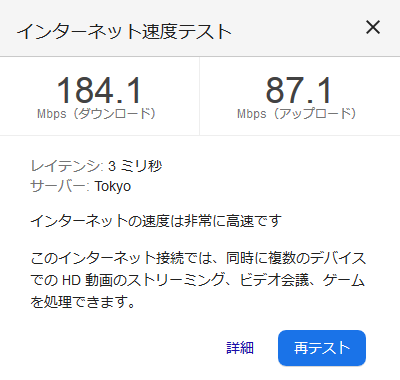Select the 184.1 download speed value
The width and height of the screenshot is (400, 380).
[99, 90]
